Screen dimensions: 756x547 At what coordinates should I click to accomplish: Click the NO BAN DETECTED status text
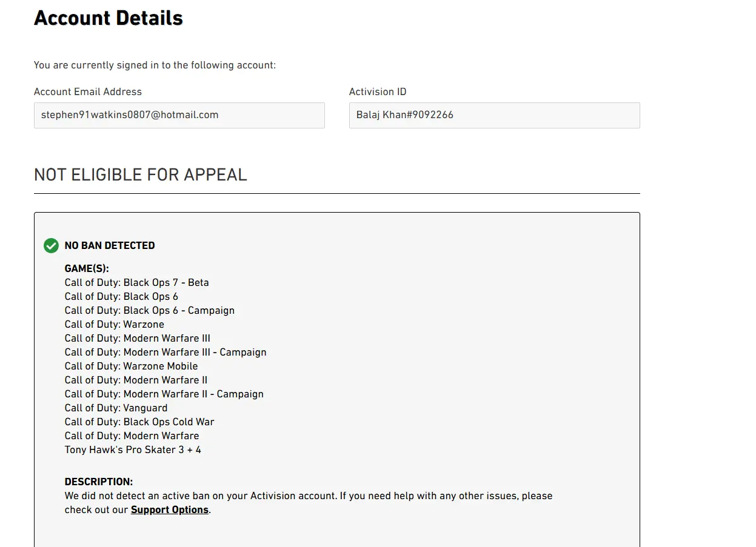(x=110, y=245)
